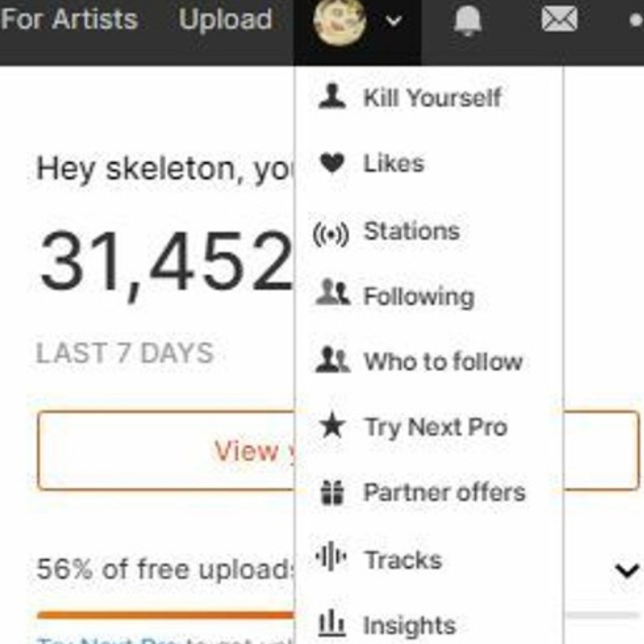This screenshot has width=644, height=644.
Task: Click the orange upload quota progress bar
Action: [x=164, y=613]
